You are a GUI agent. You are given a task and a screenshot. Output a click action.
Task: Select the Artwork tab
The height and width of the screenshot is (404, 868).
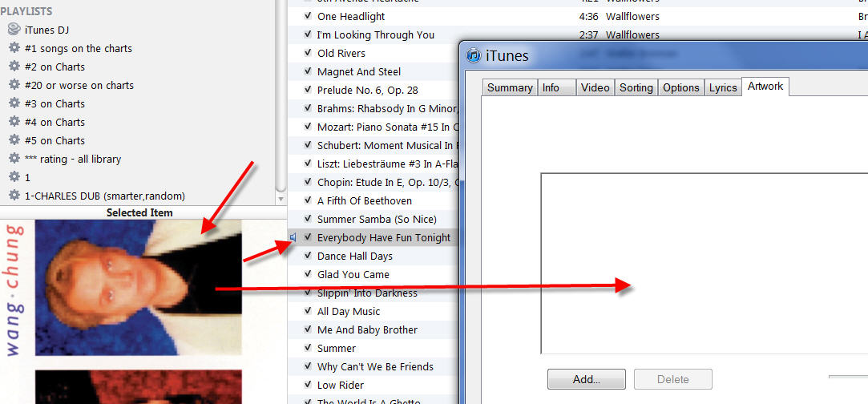(765, 87)
